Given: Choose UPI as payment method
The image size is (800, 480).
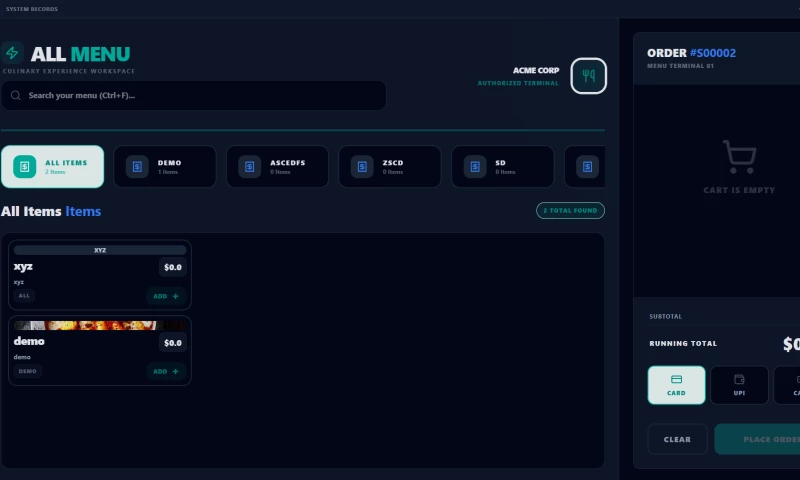Looking at the screenshot, I should pyautogui.click(x=739, y=385).
